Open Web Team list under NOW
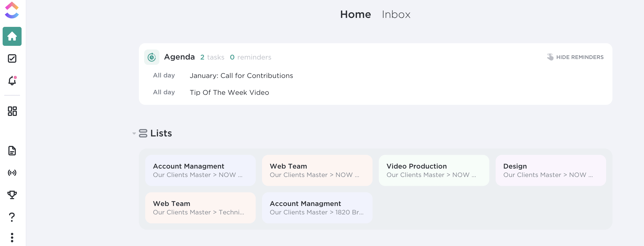The width and height of the screenshot is (644, 246). pyautogui.click(x=317, y=170)
